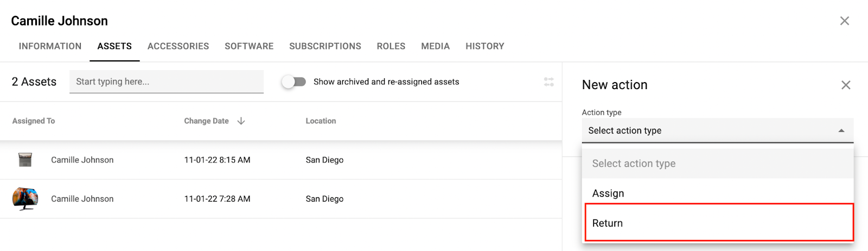This screenshot has width=868, height=251.
Task: Switch to the Media tab
Action: click(436, 46)
